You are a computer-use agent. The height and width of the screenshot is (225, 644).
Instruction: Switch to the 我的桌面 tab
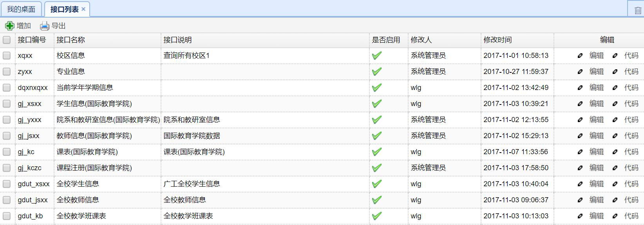coord(21,9)
